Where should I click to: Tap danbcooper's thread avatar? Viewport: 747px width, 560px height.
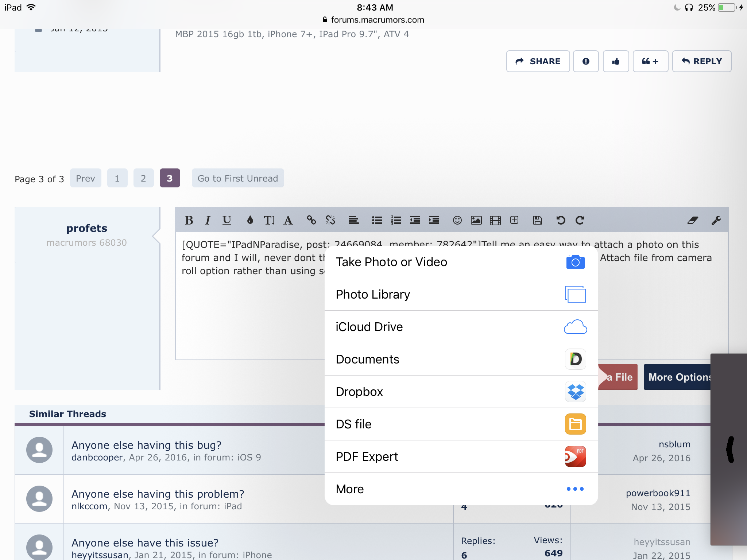[39, 450]
